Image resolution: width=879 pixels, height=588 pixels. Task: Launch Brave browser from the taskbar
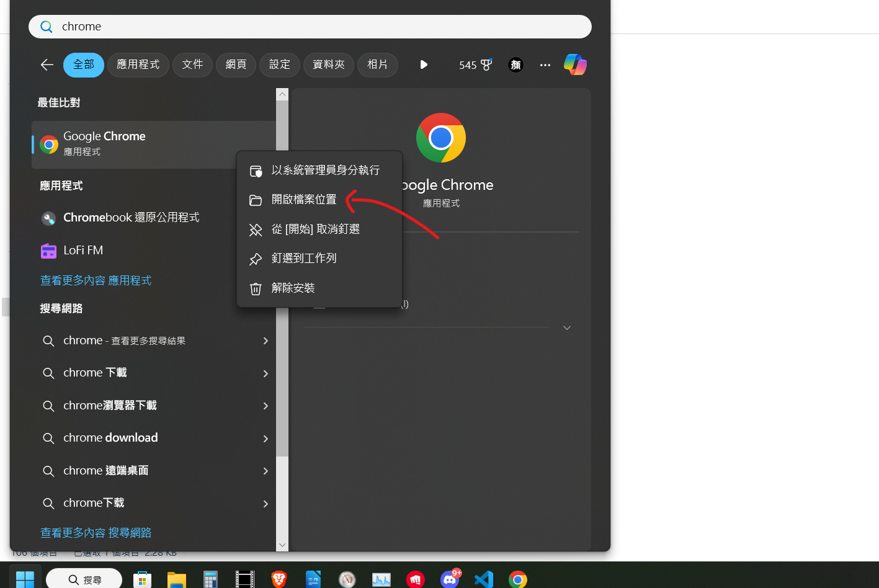tap(279, 579)
